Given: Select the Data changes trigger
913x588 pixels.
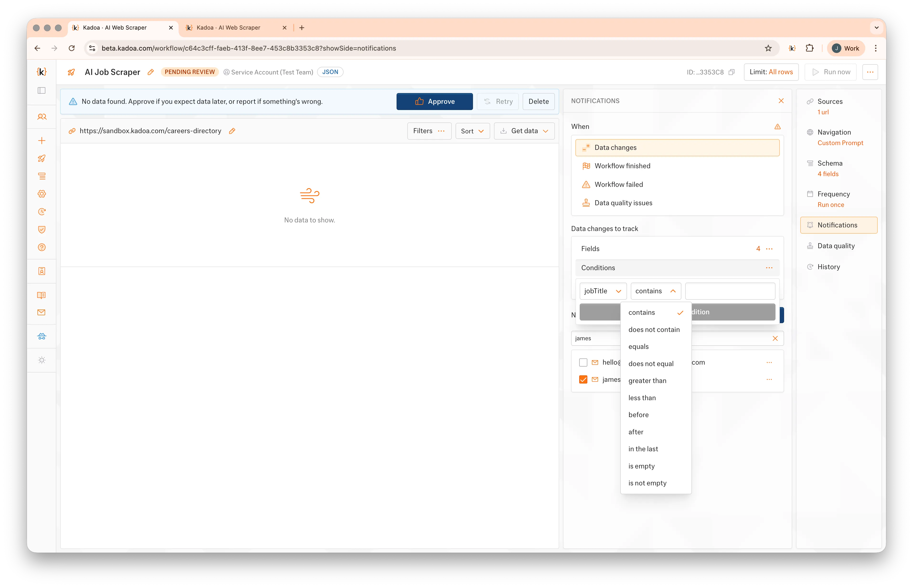Looking at the screenshot, I should (x=677, y=147).
